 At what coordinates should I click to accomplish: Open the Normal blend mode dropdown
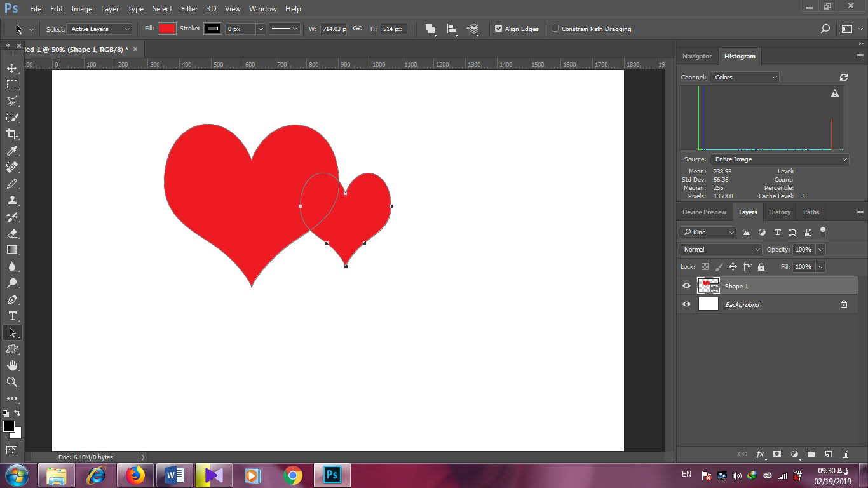pyautogui.click(x=721, y=250)
